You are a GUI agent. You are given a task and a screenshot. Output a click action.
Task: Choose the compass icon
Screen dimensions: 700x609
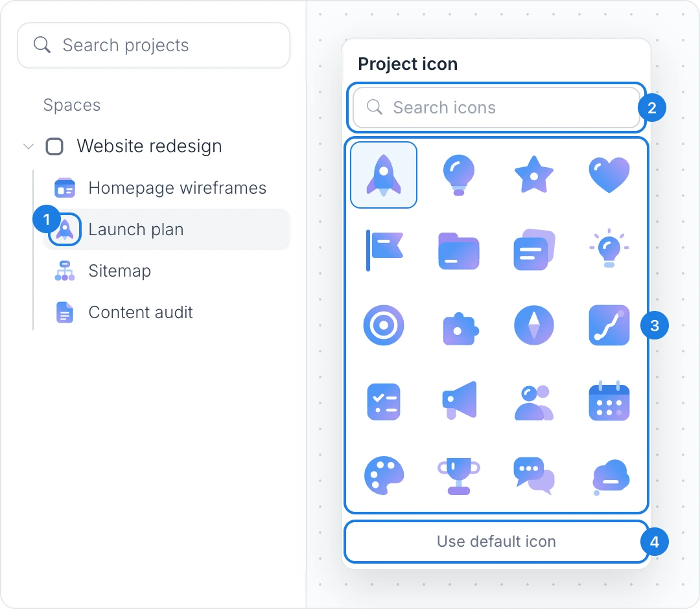pos(534,325)
